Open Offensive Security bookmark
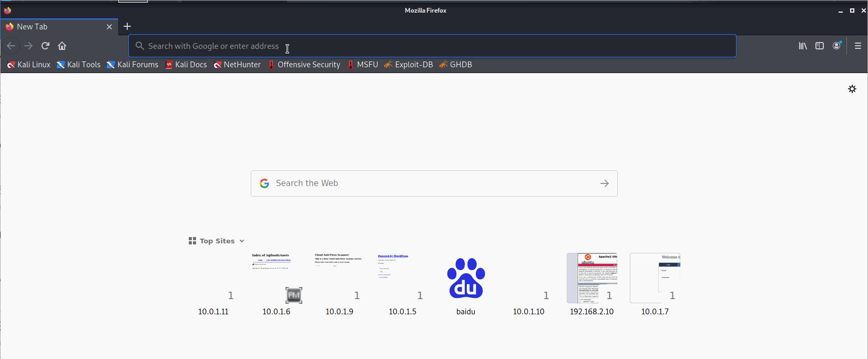This screenshot has height=359, width=868. coord(304,65)
